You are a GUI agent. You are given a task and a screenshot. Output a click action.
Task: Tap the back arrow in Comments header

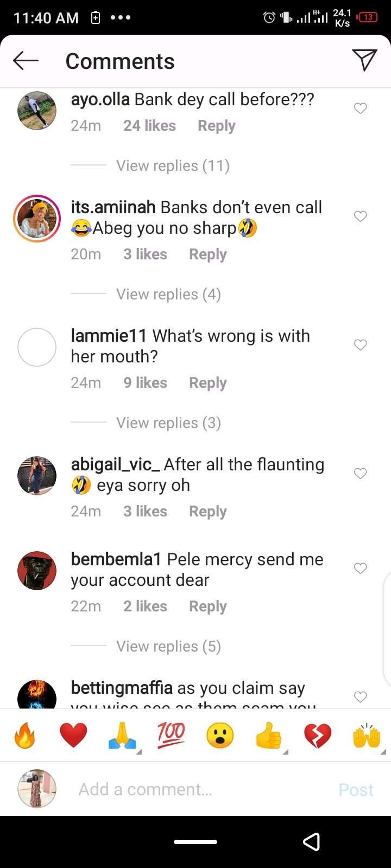26,61
